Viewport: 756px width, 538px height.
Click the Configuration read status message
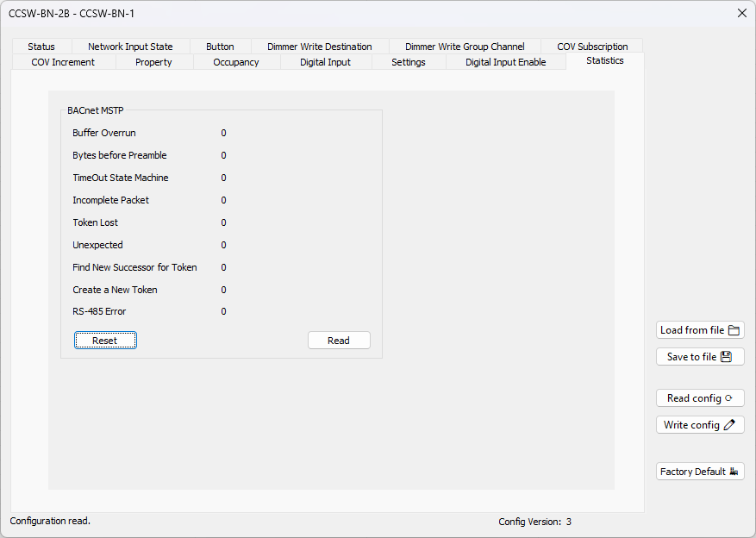click(x=50, y=521)
